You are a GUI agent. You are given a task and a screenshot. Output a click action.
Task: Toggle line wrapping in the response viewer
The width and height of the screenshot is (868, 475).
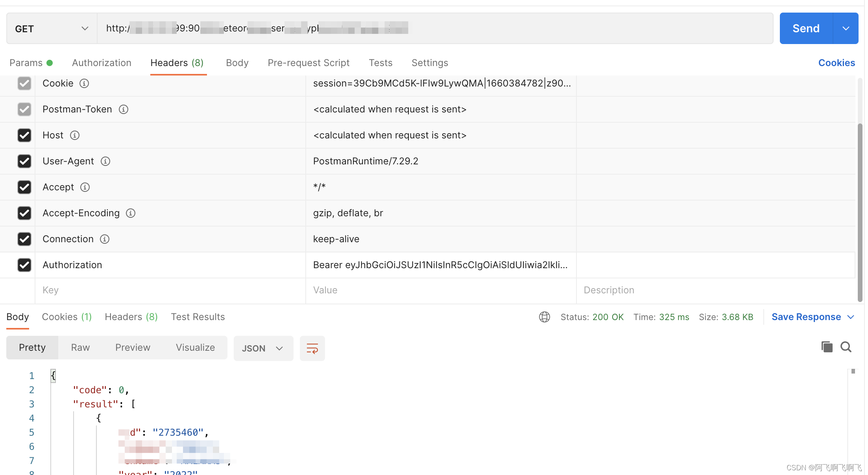coord(312,348)
